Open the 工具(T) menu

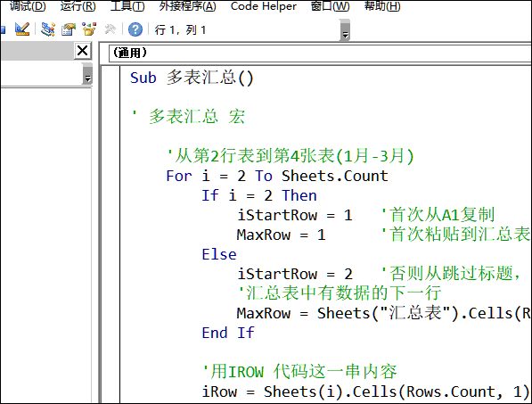point(127,5)
